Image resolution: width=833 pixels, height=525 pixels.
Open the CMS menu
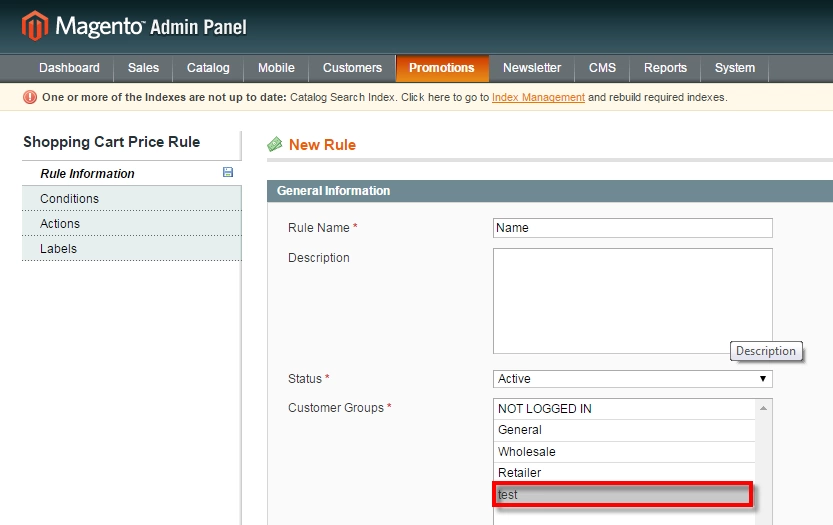click(602, 68)
